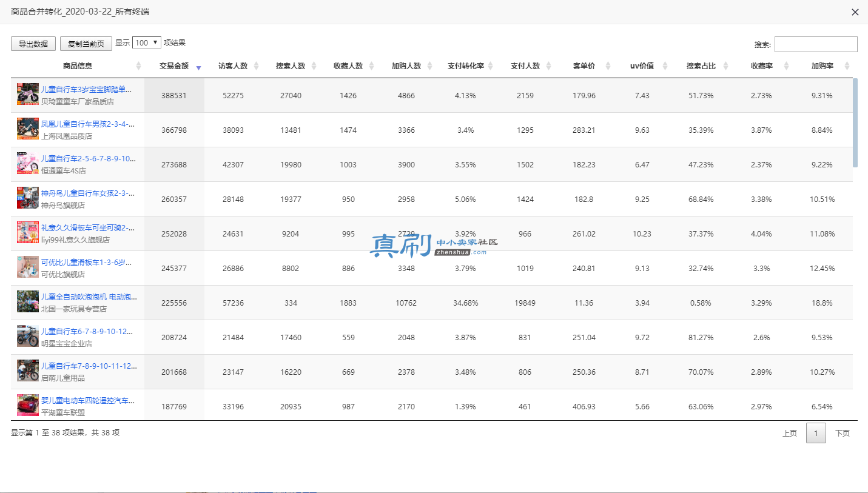
Task: Click the 搜索人数 column sort icon
Action: coord(314,66)
